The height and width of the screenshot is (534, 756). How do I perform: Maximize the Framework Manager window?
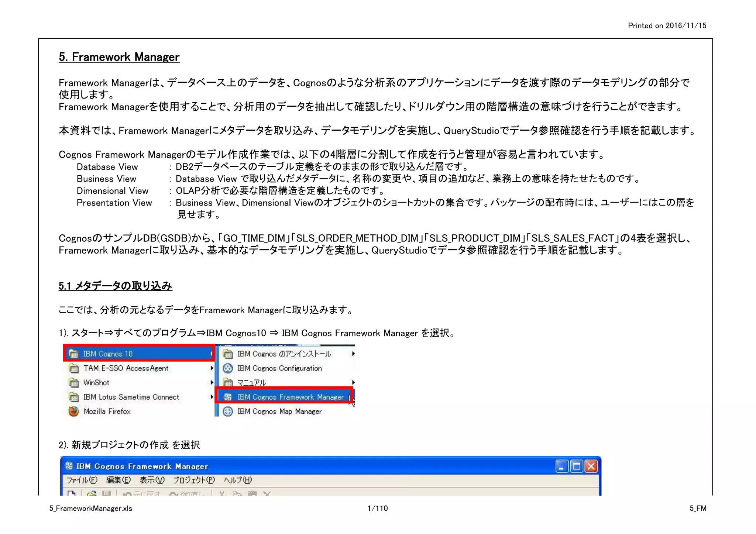576,466
